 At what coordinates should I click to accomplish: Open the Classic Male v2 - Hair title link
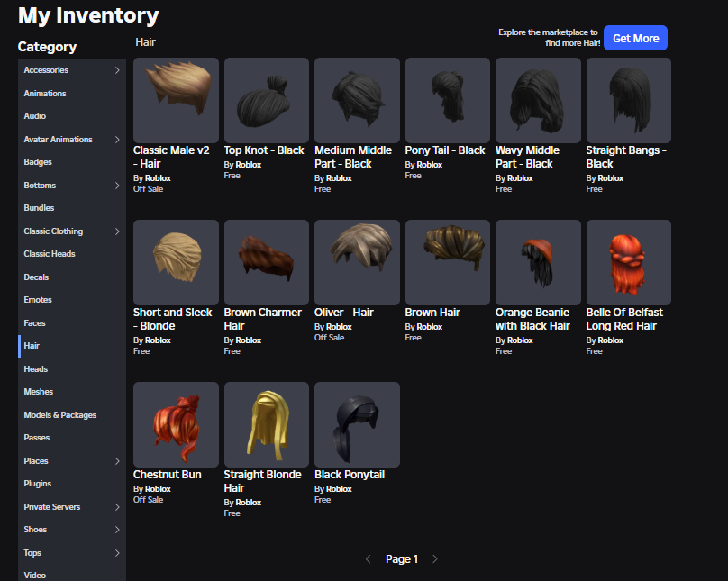tap(171, 157)
